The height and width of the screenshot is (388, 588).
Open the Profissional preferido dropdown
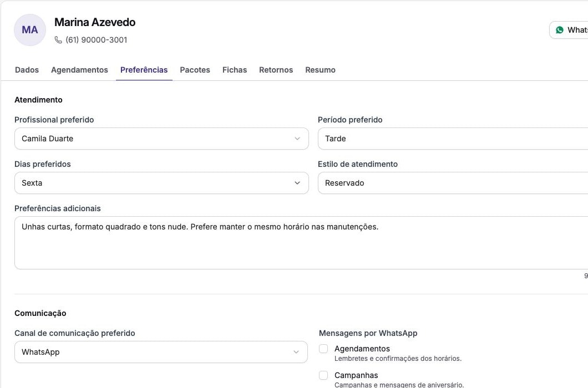pos(161,139)
